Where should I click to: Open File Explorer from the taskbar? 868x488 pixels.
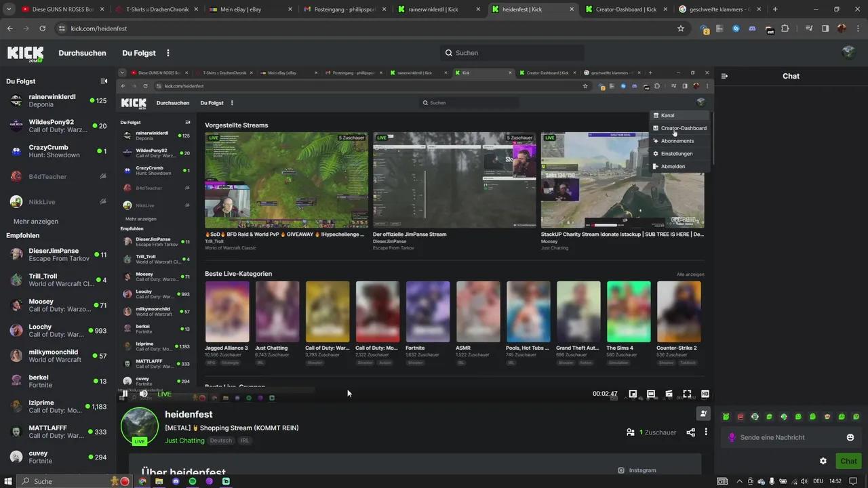pos(159,481)
